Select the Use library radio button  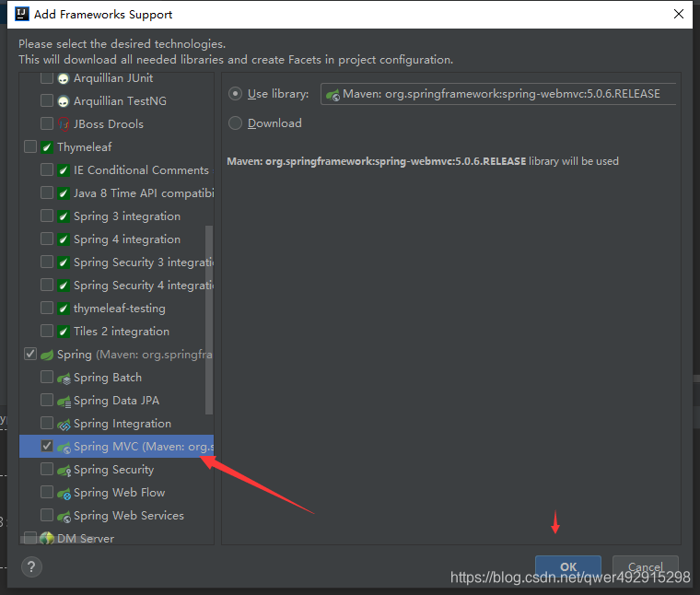point(235,94)
